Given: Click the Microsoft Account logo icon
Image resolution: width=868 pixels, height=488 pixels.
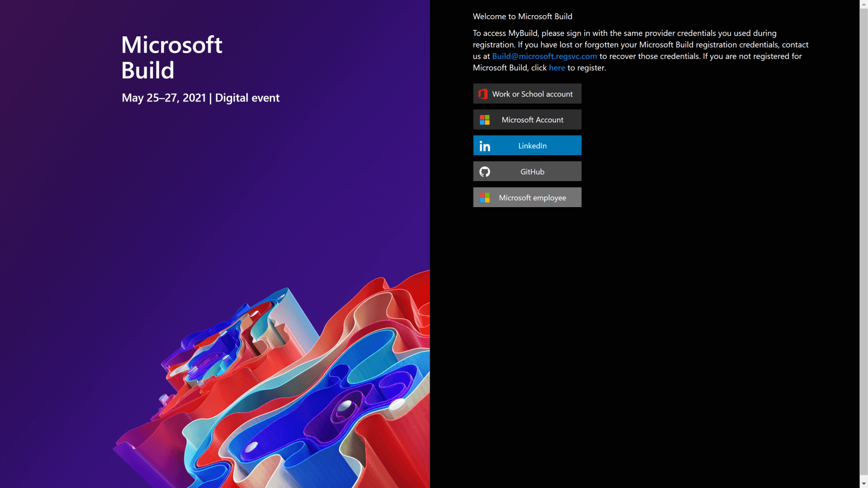Looking at the screenshot, I should click(484, 120).
